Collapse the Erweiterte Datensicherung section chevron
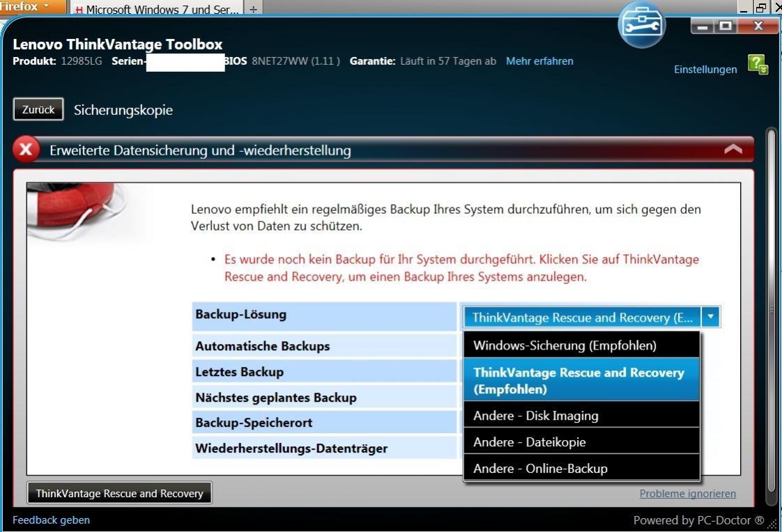782x532 pixels. point(733,149)
